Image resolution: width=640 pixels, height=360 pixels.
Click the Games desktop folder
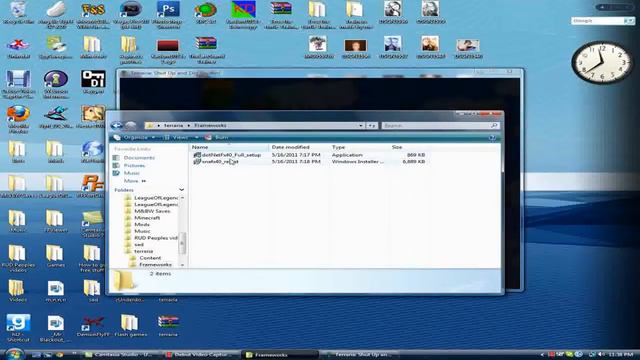55,256
